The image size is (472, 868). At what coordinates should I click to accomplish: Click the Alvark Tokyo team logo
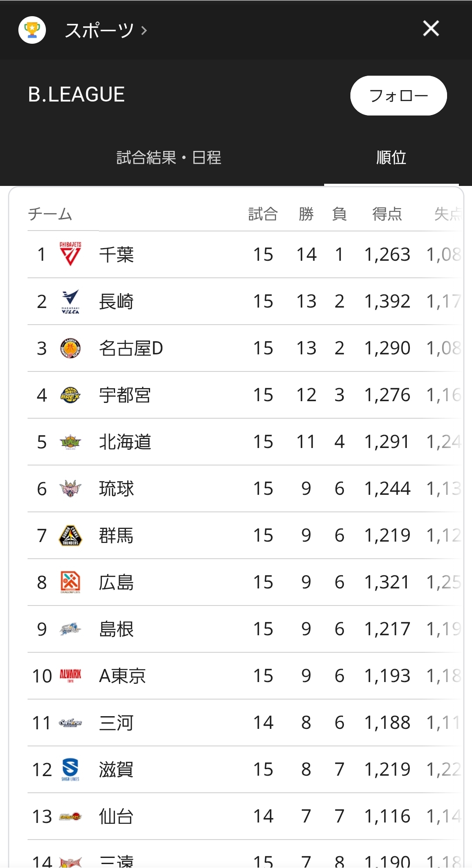70,675
